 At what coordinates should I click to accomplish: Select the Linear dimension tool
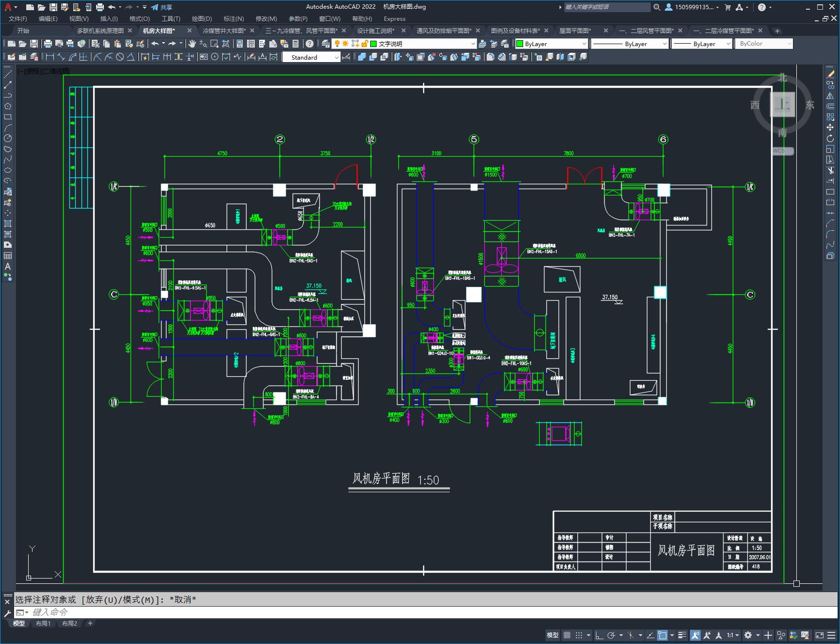[49, 57]
